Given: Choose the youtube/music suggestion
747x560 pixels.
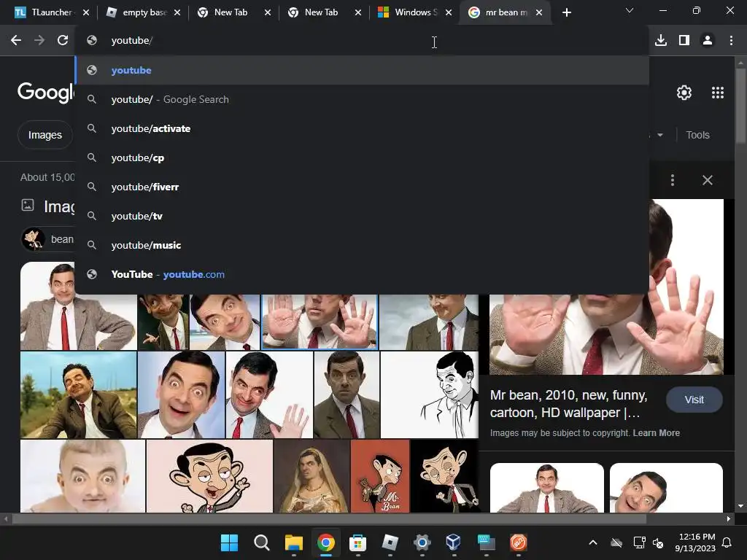Looking at the screenshot, I should pos(362,245).
